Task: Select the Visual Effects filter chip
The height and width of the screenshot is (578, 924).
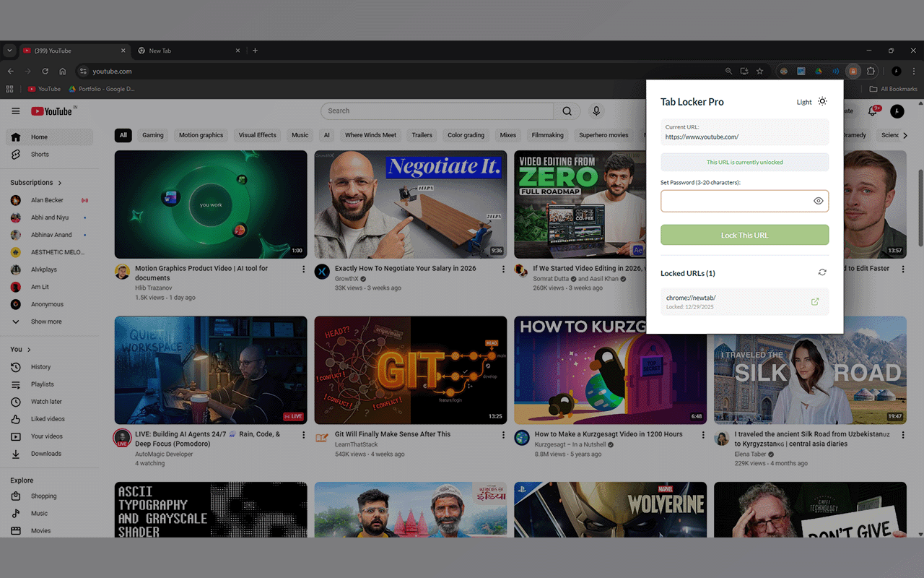Action: [258, 135]
